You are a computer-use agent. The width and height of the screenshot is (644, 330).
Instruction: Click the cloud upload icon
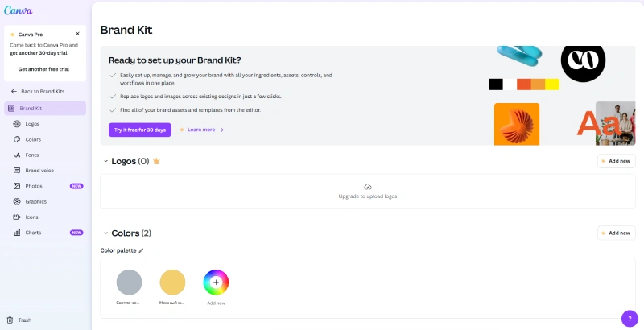point(368,187)
